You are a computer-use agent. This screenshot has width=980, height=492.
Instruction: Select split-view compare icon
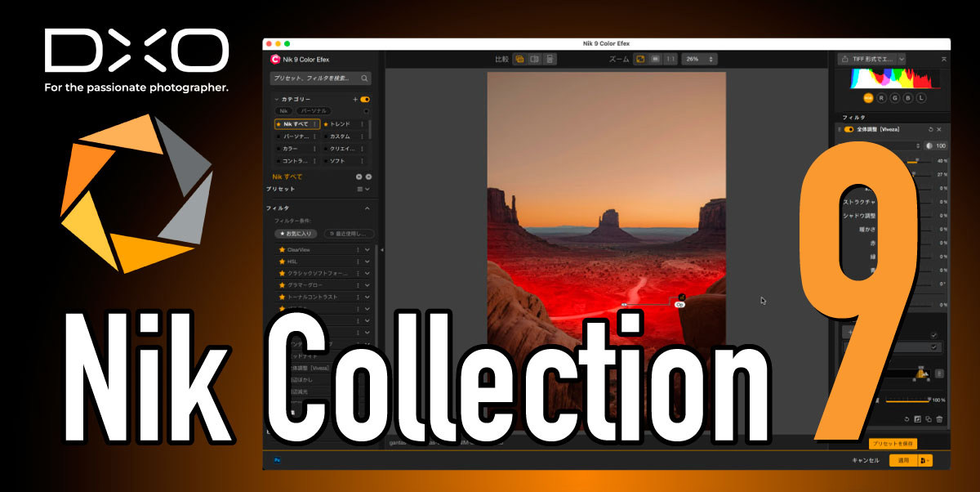[535, 59]
